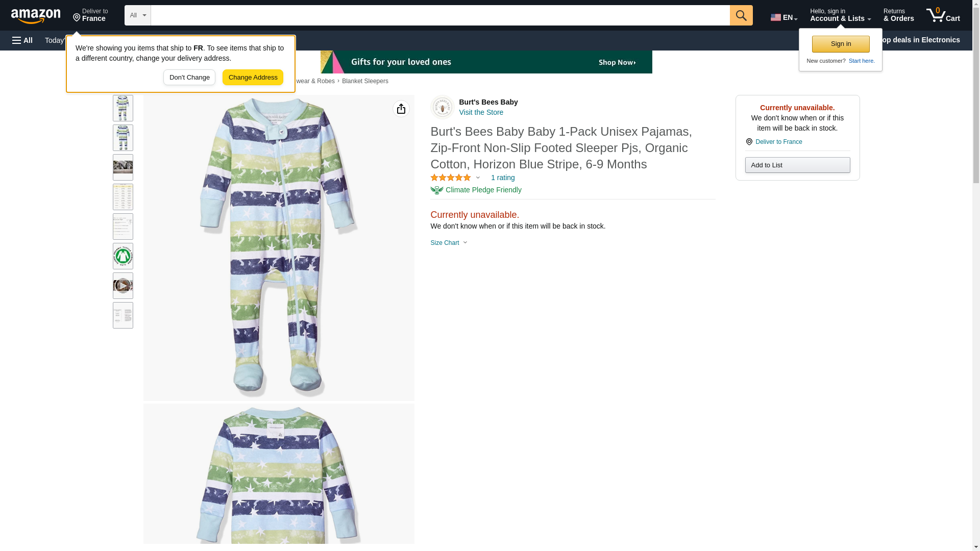Open the All hamburger menu
Screen dimensions: 980x551
click(22, 40)
